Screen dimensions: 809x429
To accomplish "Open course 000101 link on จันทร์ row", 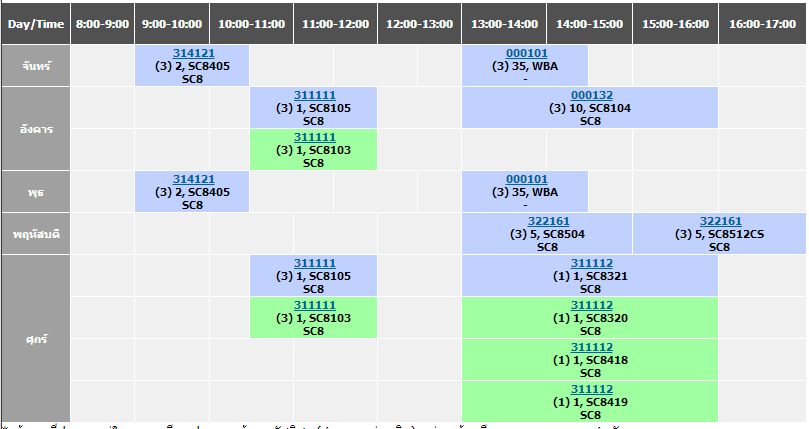I will point(527,52).
